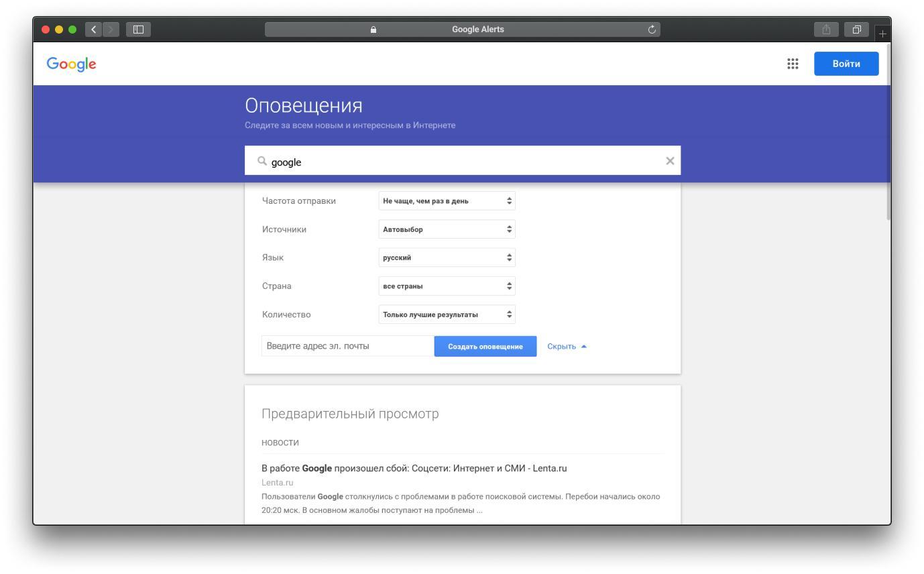Image resolution: width=924 pixels, height=574 pixels.
Task: Open the Safari share icon
Action: click(826, 30)
